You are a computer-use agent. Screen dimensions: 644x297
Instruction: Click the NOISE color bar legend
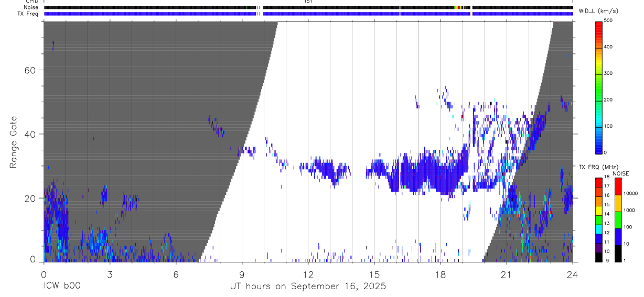pos(618,219)
